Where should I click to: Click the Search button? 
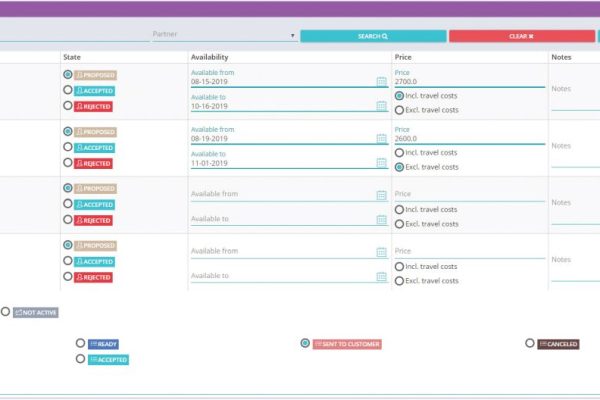373,36
